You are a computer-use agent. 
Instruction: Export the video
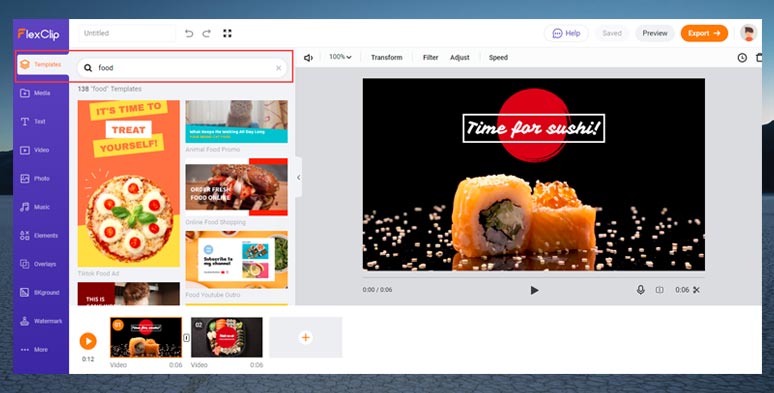tap(704, 33)
